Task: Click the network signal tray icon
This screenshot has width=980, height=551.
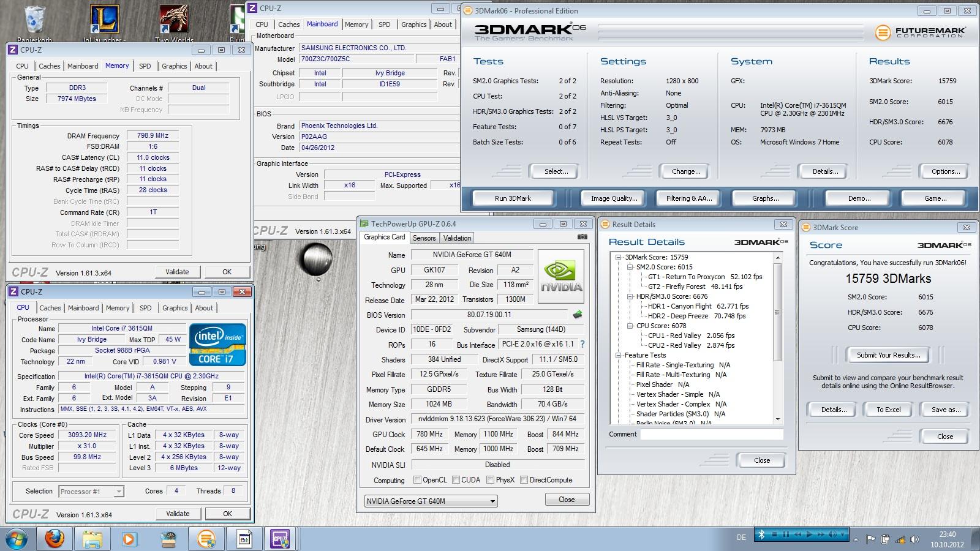Action: click(x=900, y=539)
